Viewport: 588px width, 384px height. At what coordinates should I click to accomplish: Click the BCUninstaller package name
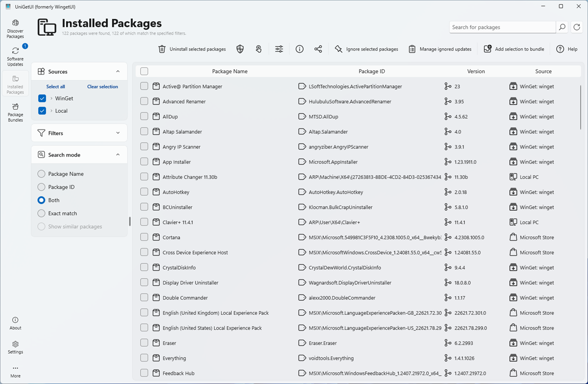click(177, 207)
